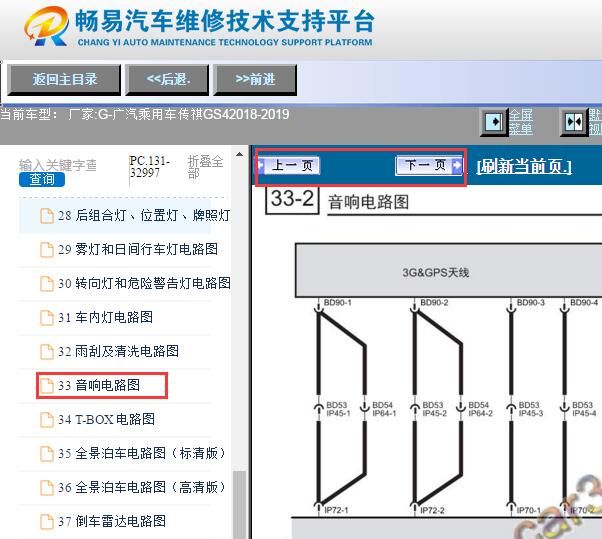Image resolution: width=602 pixels, height=539 pixels.
Task: Click the current vehicle model text
Action: point(145,114)
